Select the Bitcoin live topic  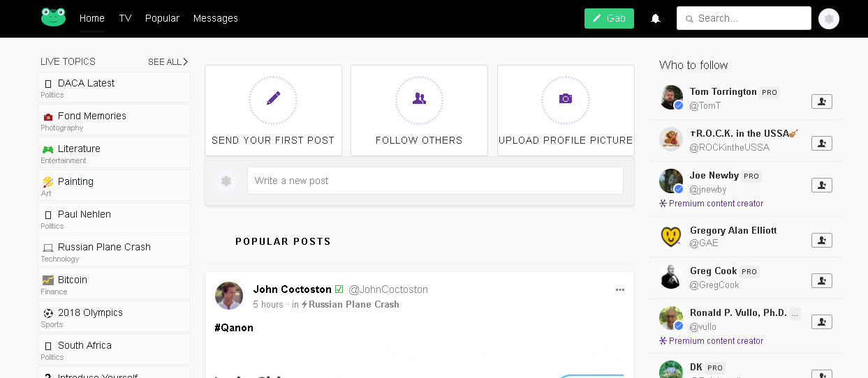coord(114,284)
